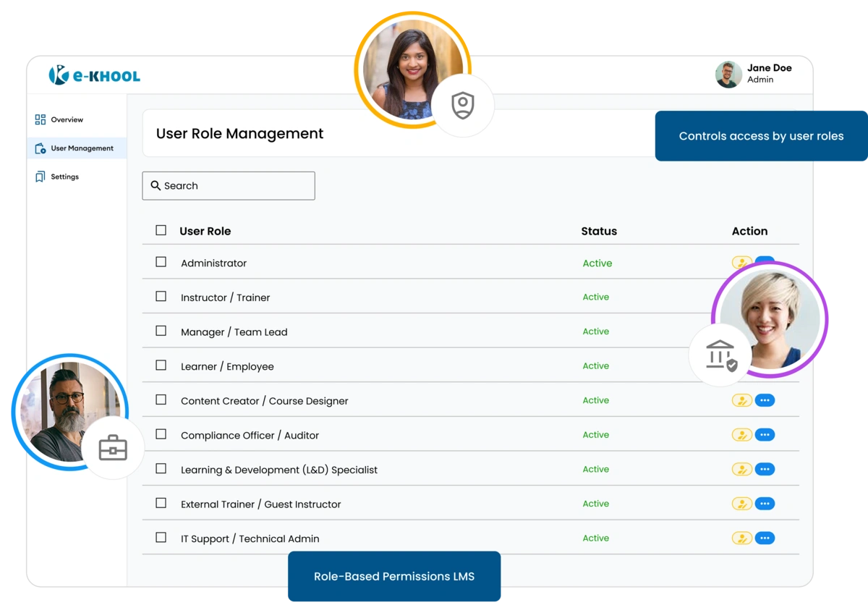Check the Administrator row checkbox
868x613 pixels.
161,261
